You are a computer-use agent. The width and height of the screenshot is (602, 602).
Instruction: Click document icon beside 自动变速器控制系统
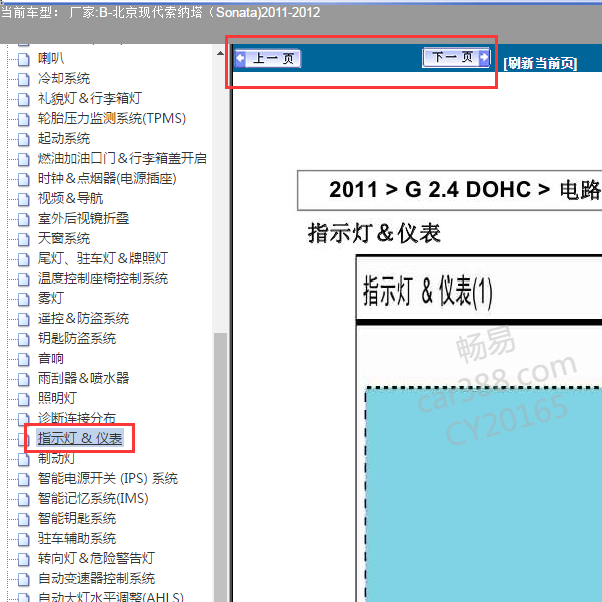(x=24, y=579)
